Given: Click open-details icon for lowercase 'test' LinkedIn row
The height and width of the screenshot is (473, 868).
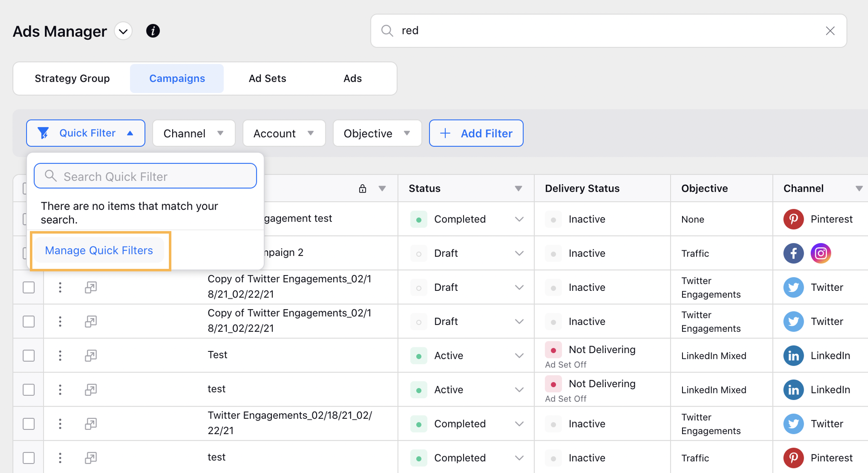Looking at the screenshot, I should click(91, 390).
